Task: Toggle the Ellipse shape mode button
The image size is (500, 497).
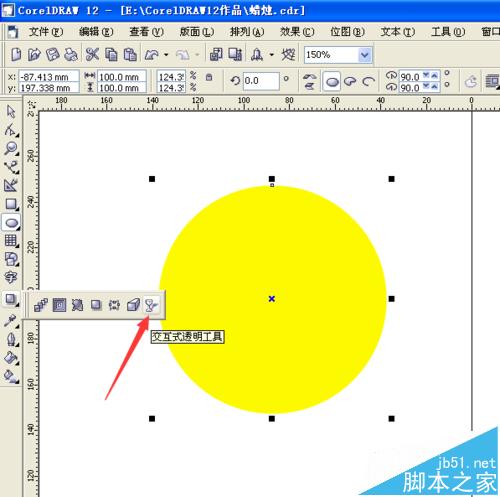Action: coord(332,81)
